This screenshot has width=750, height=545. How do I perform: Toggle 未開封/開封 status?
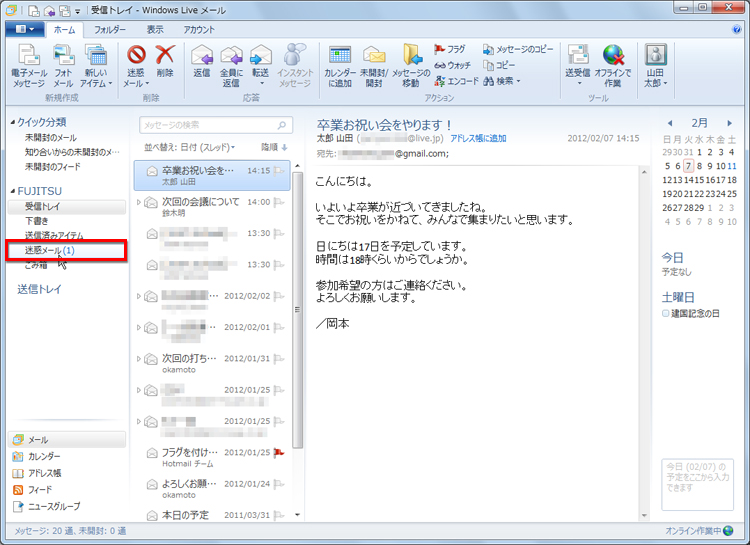(374, 66)
